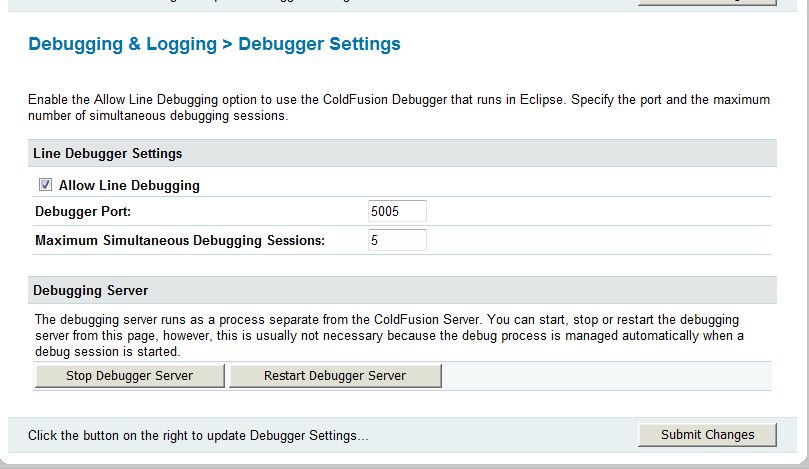This screenshot has height=469, width=809.
Task: Click the debugging server process description text
Action: 388,335
